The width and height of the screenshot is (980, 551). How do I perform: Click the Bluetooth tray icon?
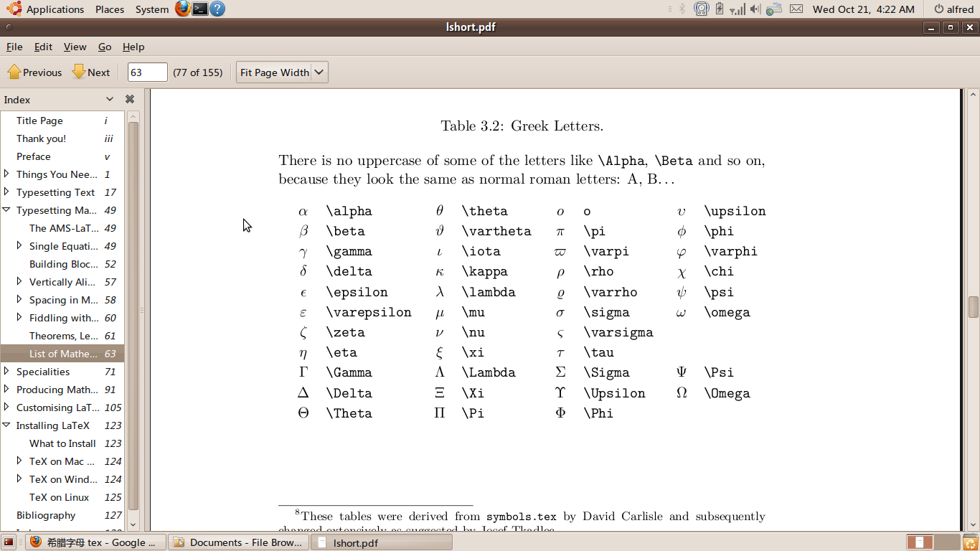point(682,9)
